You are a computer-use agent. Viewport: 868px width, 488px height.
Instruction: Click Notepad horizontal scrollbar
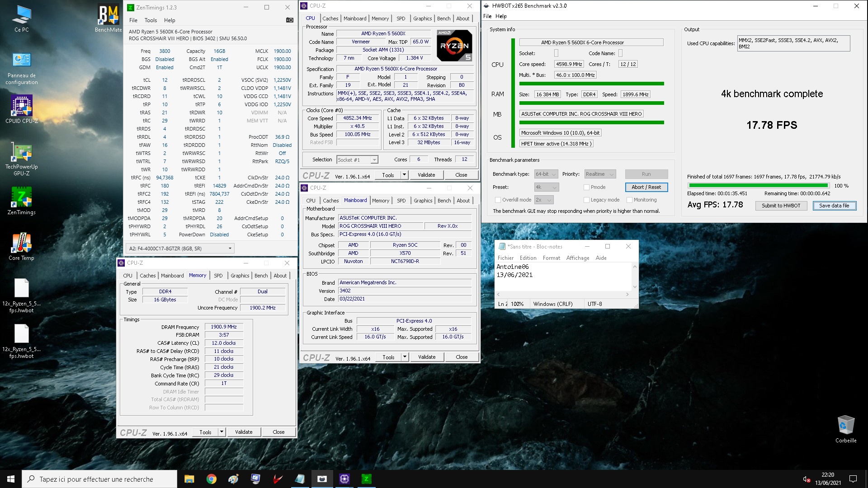563,294
